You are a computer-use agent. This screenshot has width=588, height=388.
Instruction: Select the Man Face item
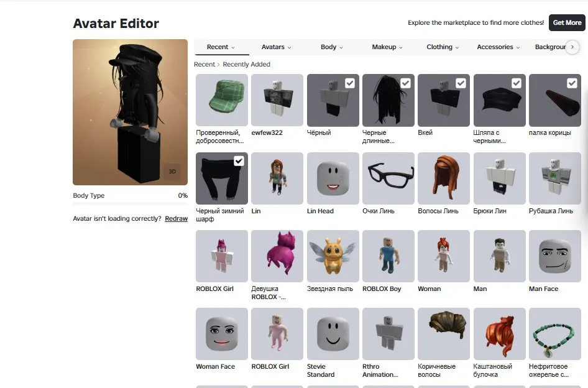[555, 256]
